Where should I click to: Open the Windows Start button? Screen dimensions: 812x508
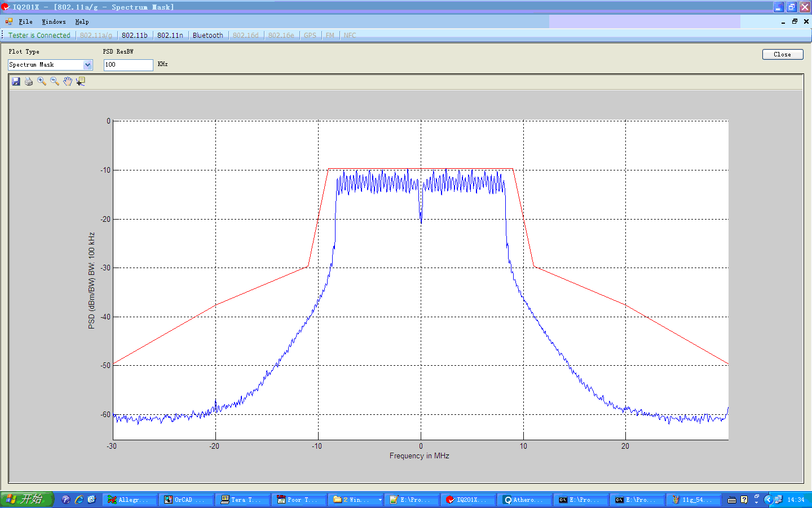point(27,500)
